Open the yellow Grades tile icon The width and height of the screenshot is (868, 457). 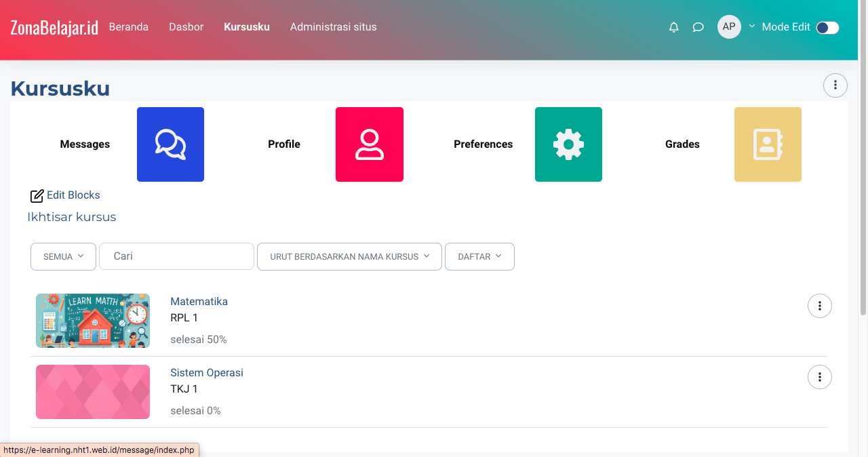pyautogui.click(x=768, y=144)
